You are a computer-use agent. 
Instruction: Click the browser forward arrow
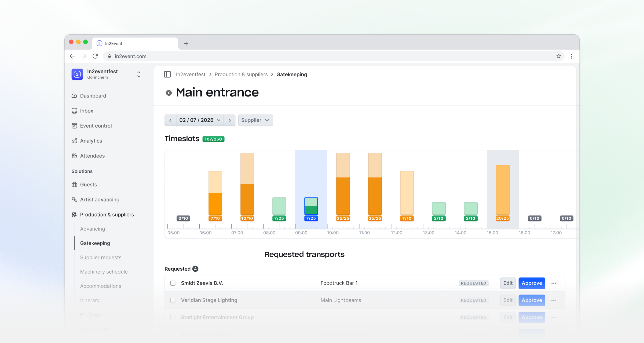point(84,56)
